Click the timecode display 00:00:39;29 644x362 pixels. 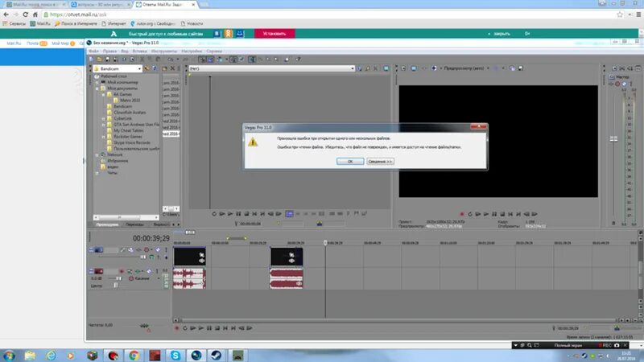(151, 238)
